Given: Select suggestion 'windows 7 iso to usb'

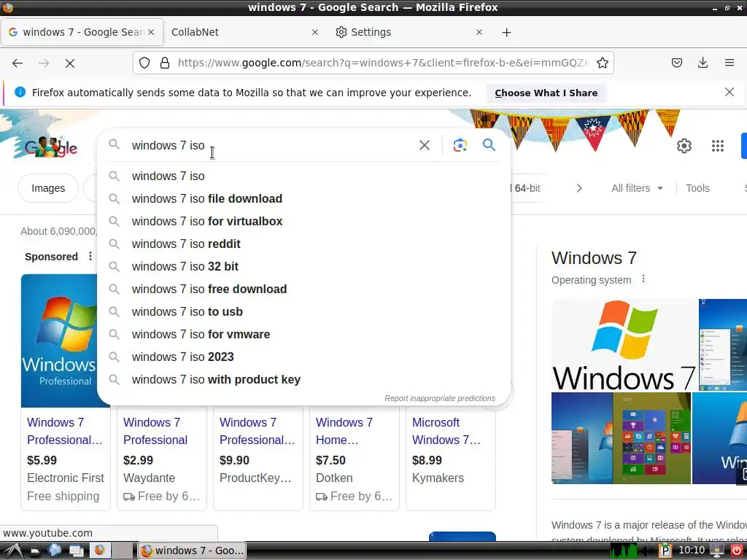Looking at the screenshot, I should [x=303, y=312].
